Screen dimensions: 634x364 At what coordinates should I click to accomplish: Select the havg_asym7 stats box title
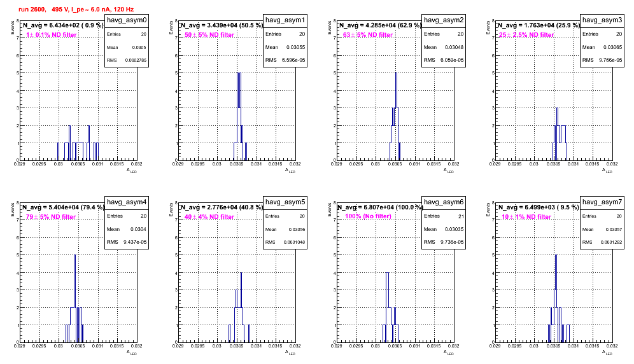pos(602,202)
